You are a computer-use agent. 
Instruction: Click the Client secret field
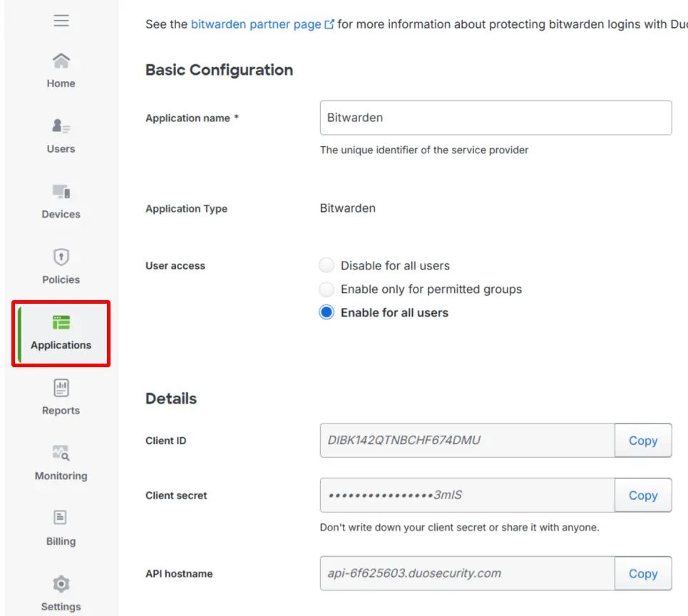(x=467, y=496)
